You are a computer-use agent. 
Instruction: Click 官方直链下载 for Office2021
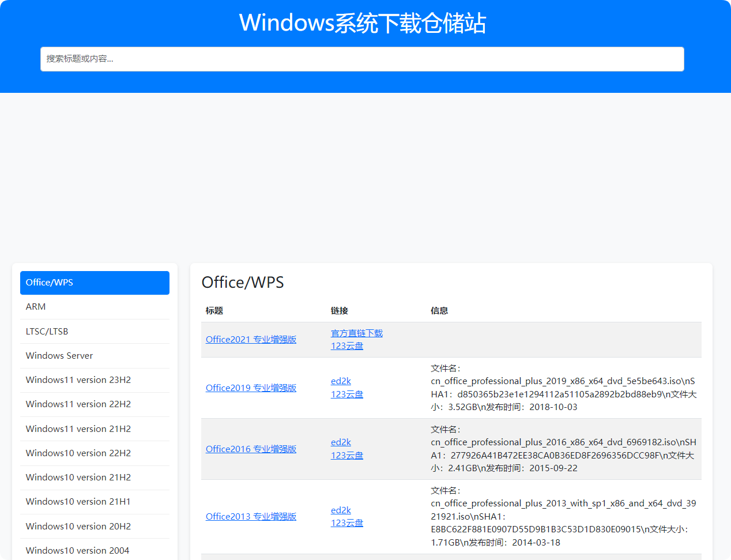tap(357, 333)
